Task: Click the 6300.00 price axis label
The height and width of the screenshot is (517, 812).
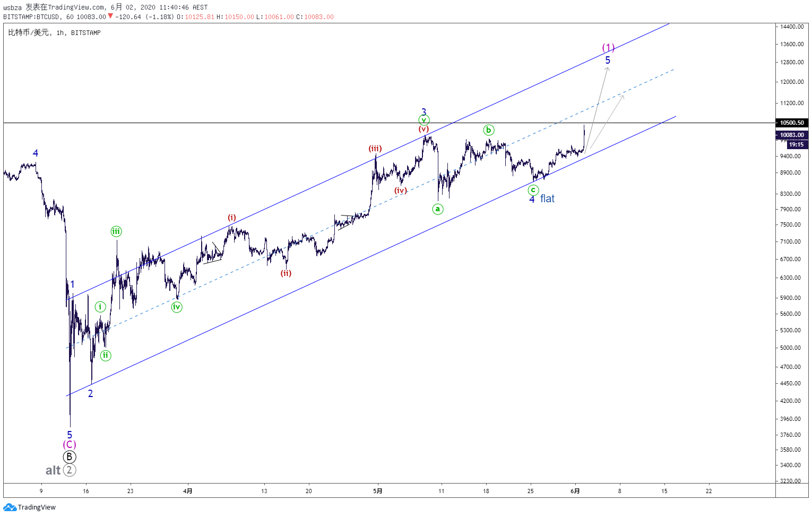Action: point(790,278)
